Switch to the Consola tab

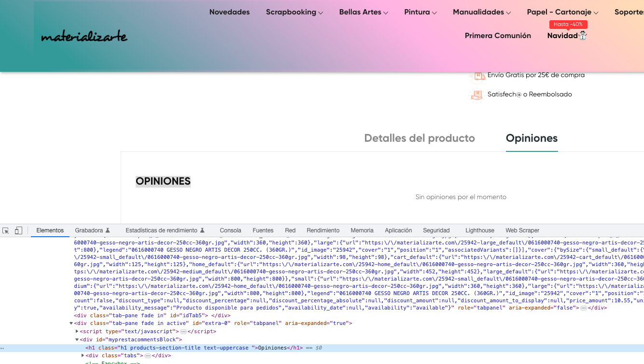pyautogui.click(x=230, y=230)
